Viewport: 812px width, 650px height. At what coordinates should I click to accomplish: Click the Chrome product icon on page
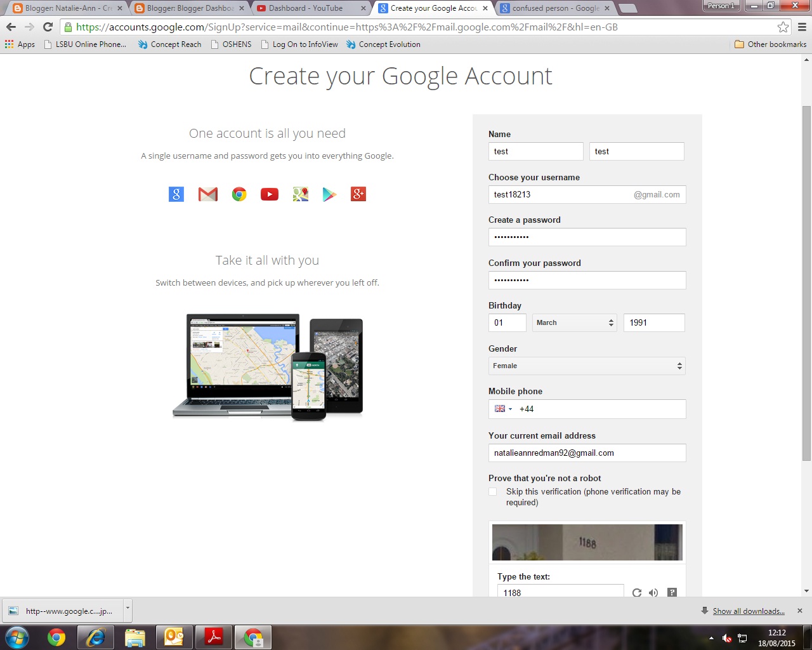pyautogui.click(x=239, y=194)
